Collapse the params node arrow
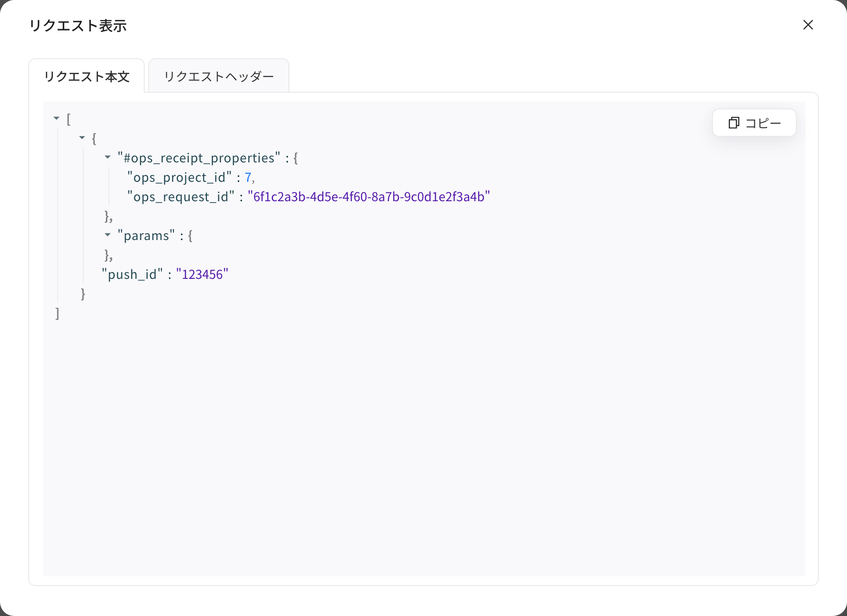Viewport: 847px width, 616px height. coord(108,235)
